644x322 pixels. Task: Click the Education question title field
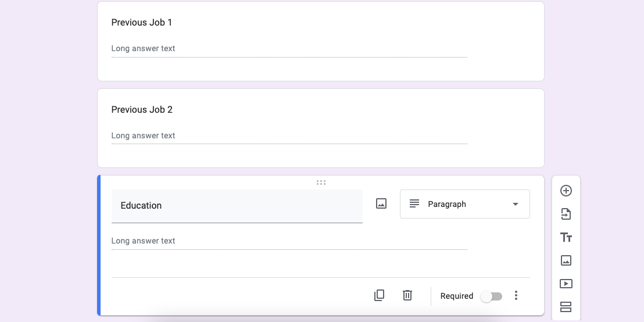pos(237,206)
